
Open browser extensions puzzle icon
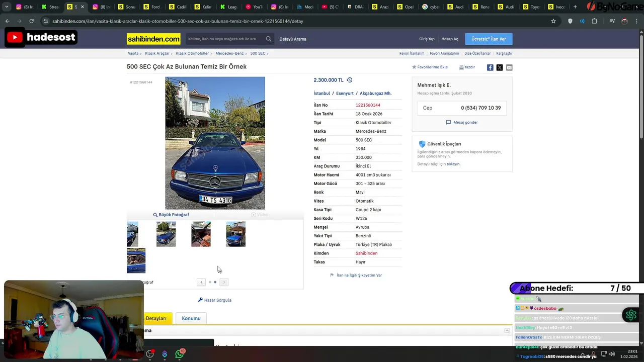pos(595,21)
